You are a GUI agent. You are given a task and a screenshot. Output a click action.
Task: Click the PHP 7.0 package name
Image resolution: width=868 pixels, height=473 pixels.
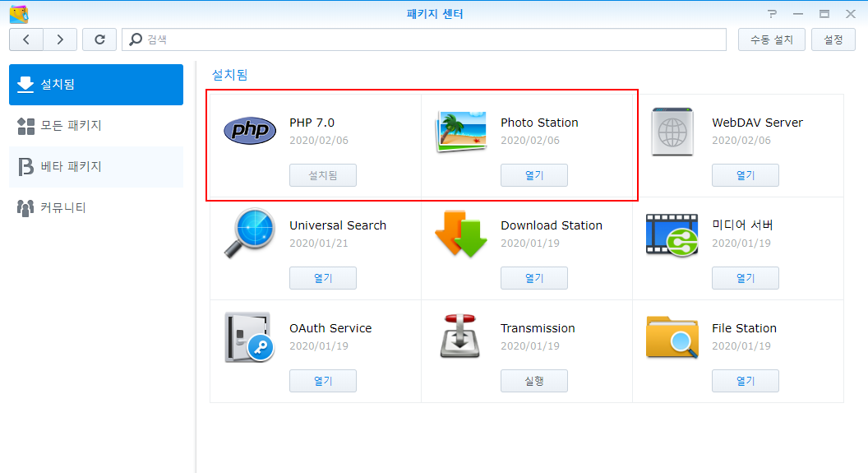point(312,123)
